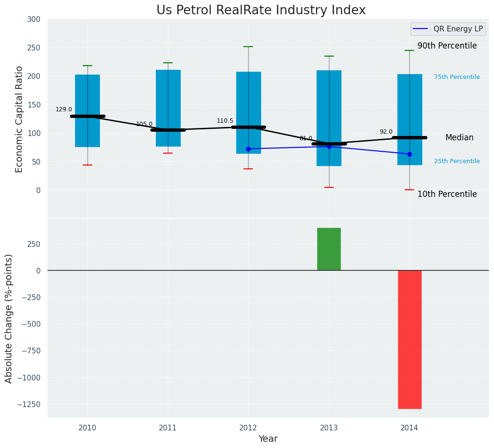Select the red negative change bar for 2014

[409, 339]
